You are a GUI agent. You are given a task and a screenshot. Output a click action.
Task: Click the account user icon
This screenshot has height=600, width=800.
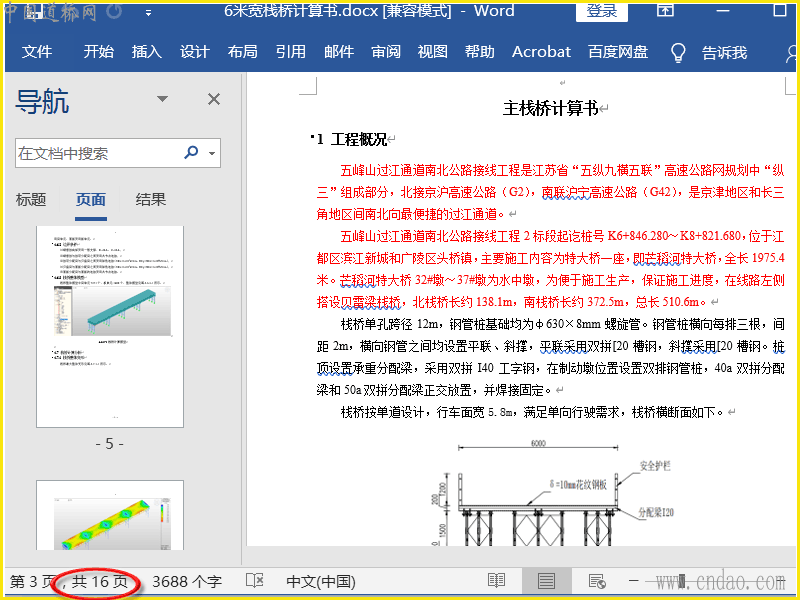click(x=792, y=53)
